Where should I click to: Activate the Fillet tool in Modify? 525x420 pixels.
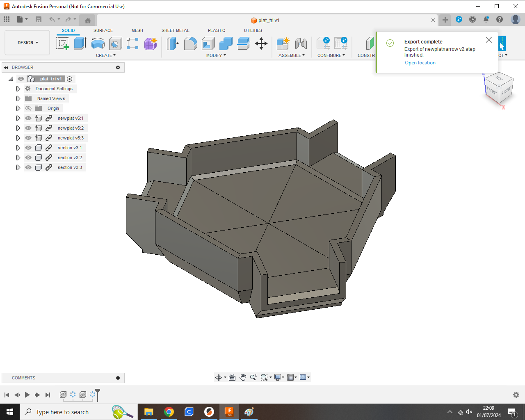tap(191, 43)
